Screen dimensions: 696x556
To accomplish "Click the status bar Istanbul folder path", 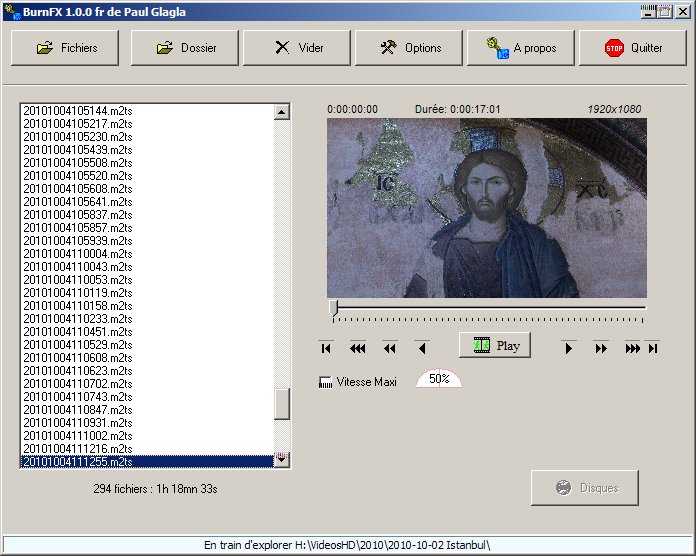I will (x=347, y=545).
